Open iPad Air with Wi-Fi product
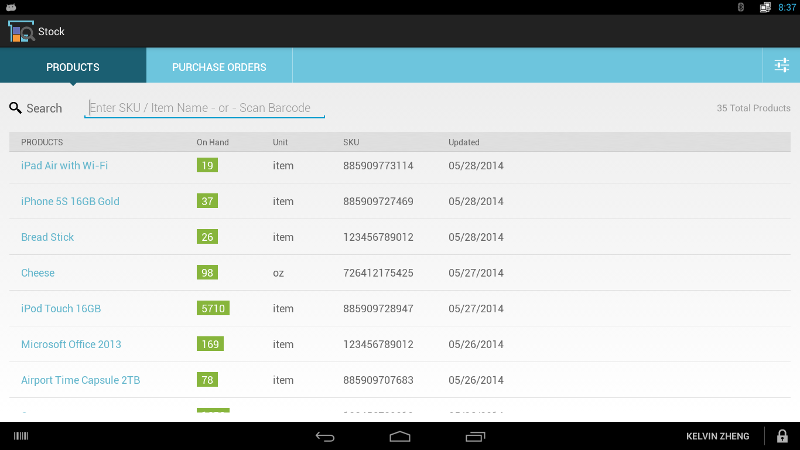Image resolution: width=800 pixels, height=450 pixels. (64, 165)
